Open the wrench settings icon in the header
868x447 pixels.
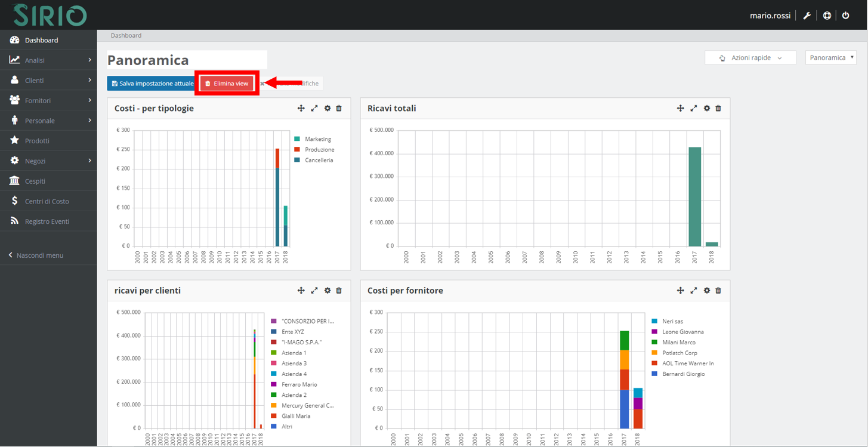[x=807, y=15]
